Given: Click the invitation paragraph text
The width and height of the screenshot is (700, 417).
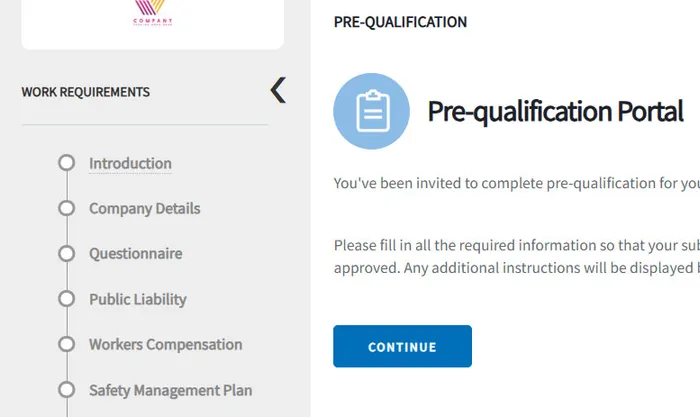Looking at the screenshot, I should click(515, 183).
